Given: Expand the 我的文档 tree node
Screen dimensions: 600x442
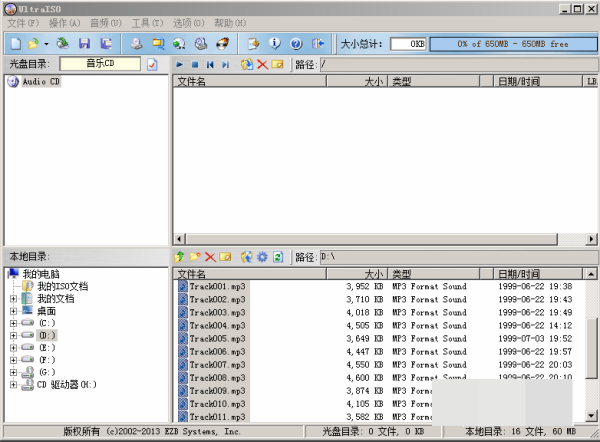Looking at the screenshot, I should (13, 299).
